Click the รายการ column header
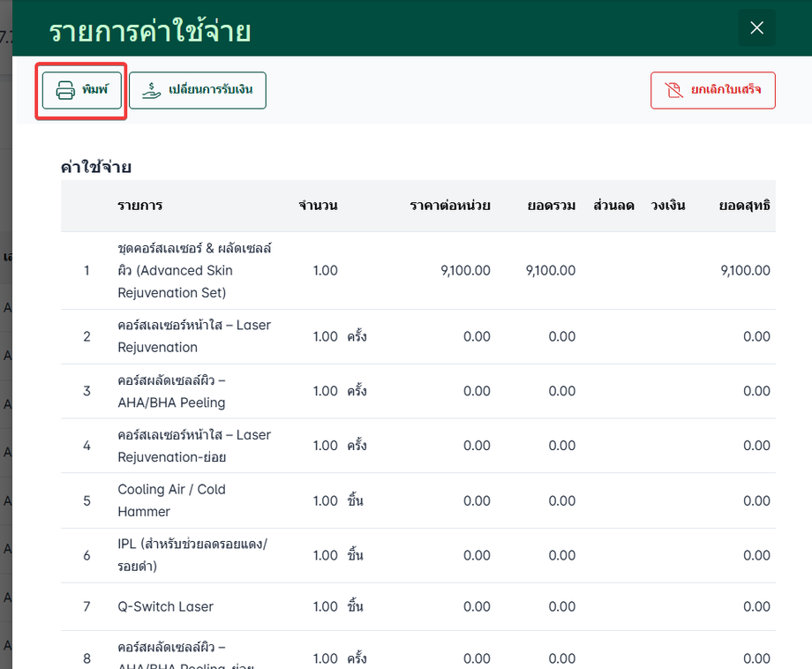This screenshot has height=669, width=812. point(140,206)
